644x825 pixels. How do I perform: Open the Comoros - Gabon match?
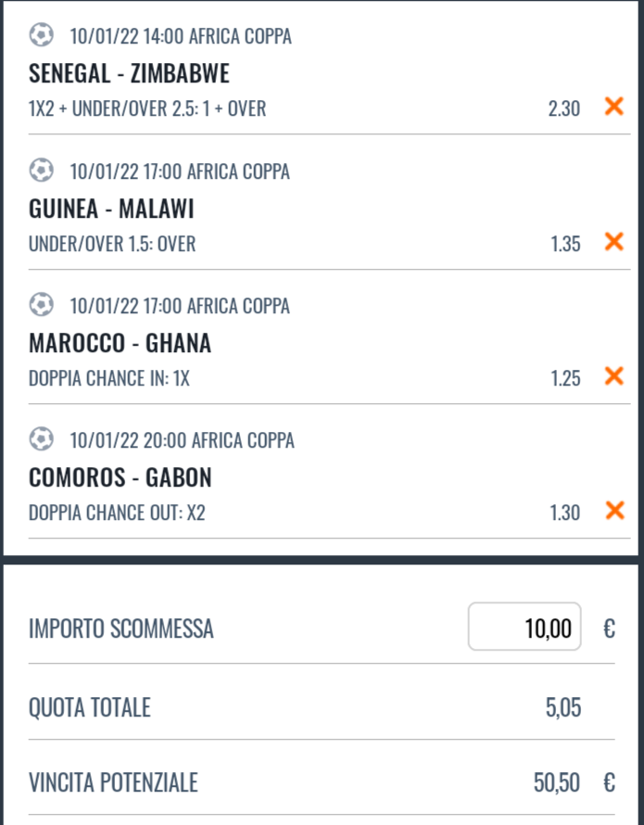tap(120, 477)
